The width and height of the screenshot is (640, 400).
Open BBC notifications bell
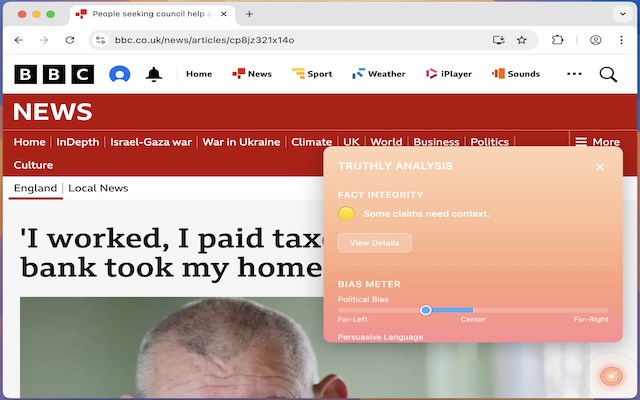154,74
